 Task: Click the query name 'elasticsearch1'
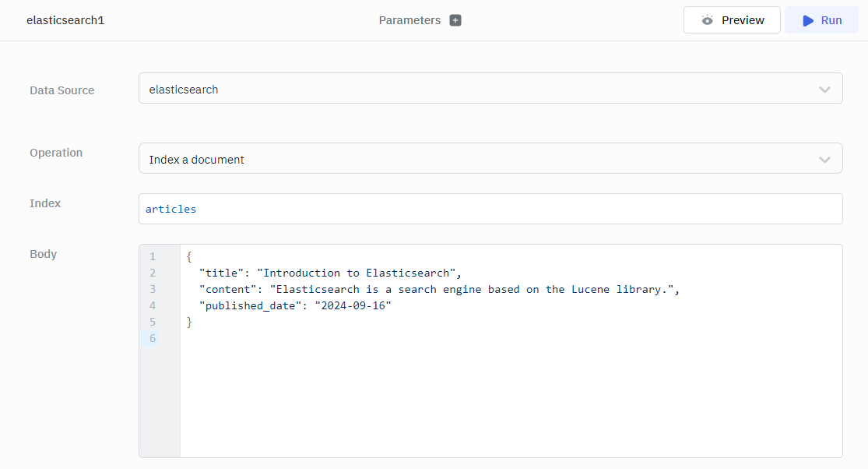(x=65, y=20)
